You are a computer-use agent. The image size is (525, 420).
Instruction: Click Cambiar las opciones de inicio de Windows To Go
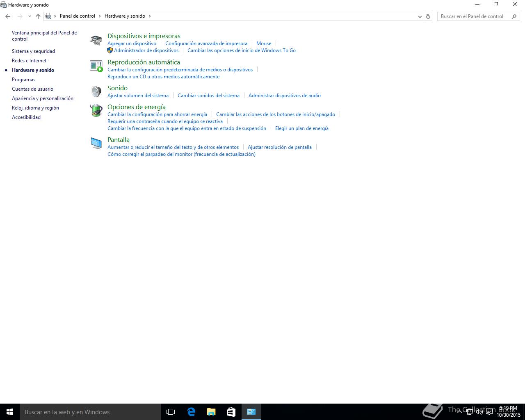(242, 50)
